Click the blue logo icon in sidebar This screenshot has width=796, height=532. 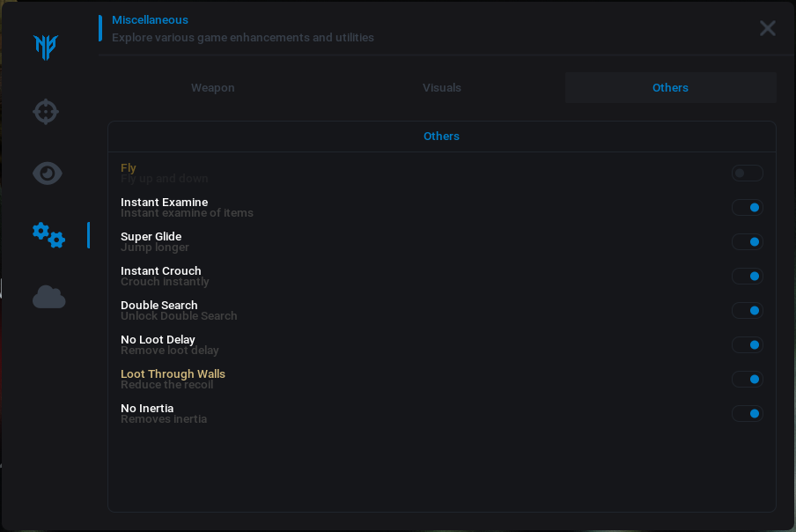point(46,47)
